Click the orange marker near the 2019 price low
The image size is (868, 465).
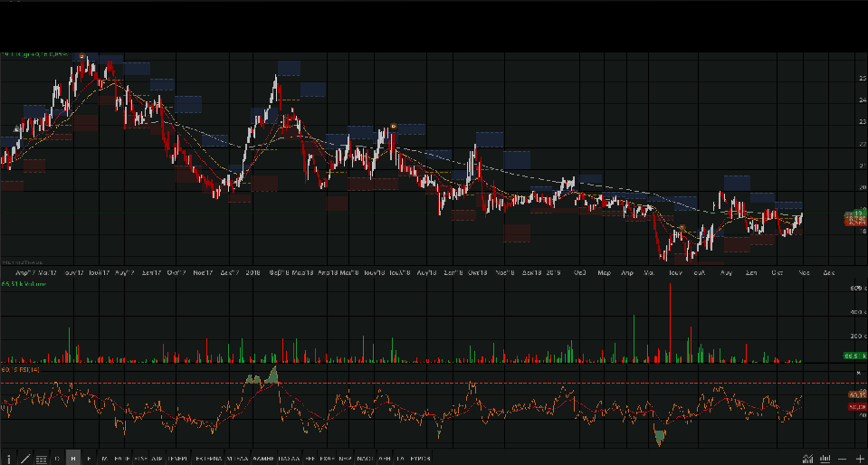tap(682, 227)
